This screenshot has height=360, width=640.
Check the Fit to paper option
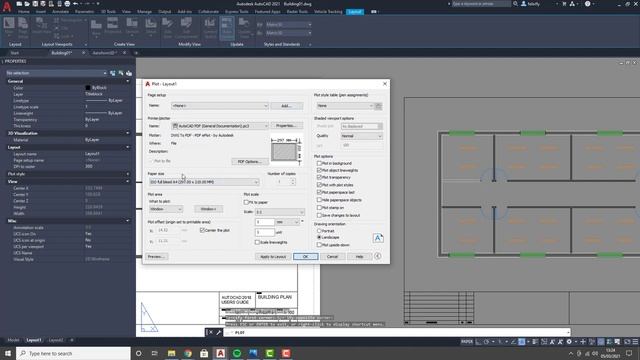[246, 202]
